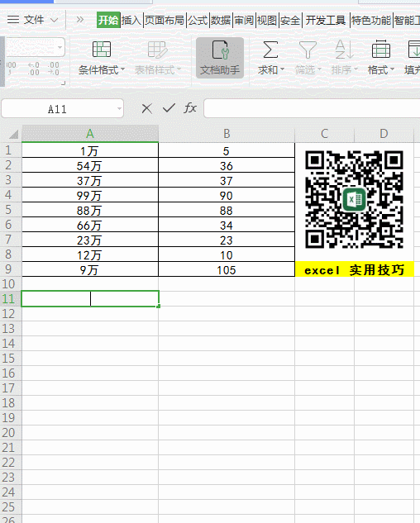Click cell B8 showing 10
Viewport: 420px width, 523px height.
(x=227, y=254)
